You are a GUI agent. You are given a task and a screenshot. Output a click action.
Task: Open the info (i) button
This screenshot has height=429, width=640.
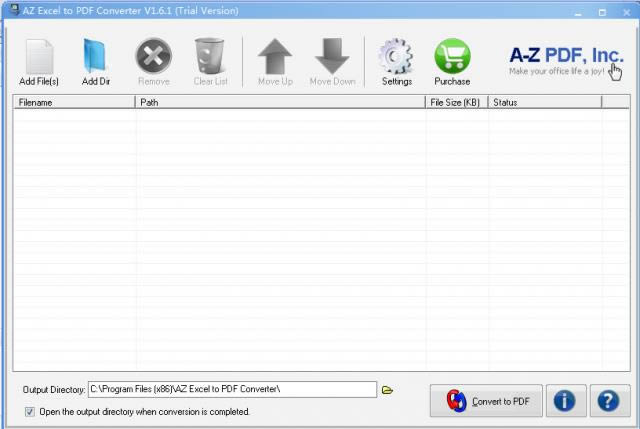click(x=566, y=401)
